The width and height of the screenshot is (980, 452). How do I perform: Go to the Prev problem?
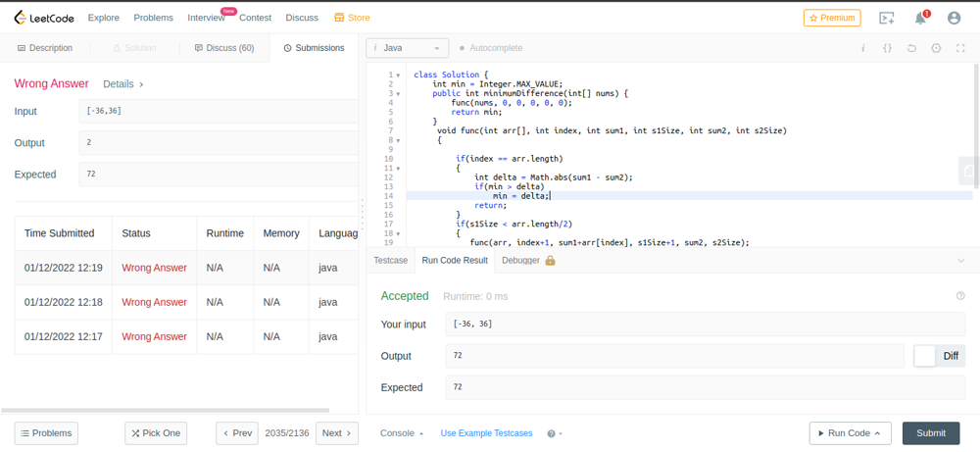pos(237,433)
